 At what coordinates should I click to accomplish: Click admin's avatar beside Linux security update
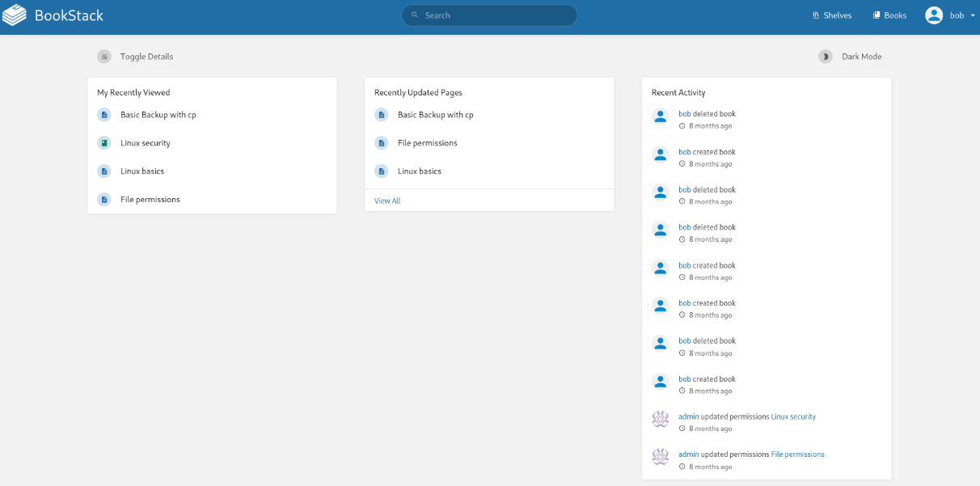660,419
